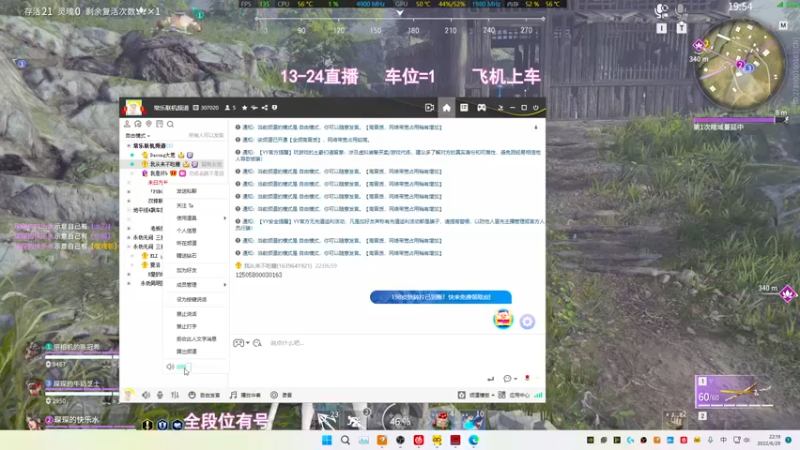Viewport: 800px width, 450px height.
Task: Send a flower gift icon
Action: coord(527,378)
